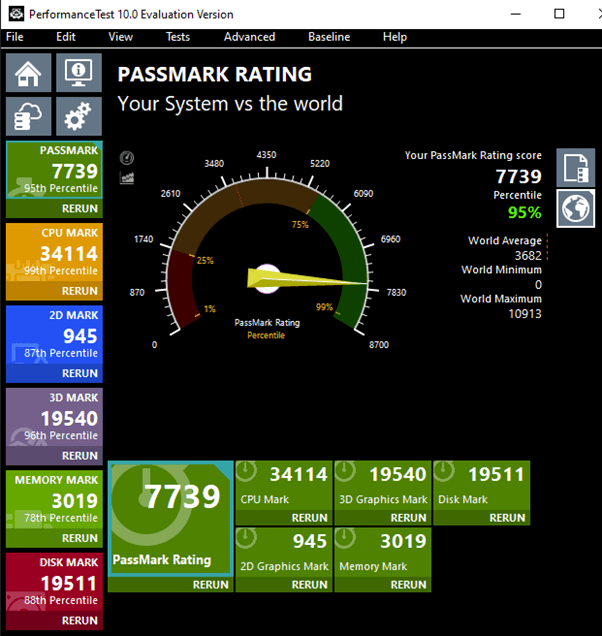Click the world globe comparison icon
Image resolution: width=602 pixels, height=636 pixels.
[575, 209]
